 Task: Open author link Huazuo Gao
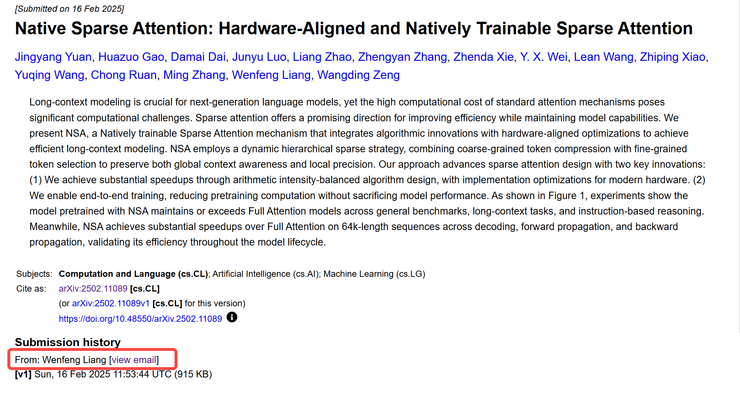coord(131,57)
